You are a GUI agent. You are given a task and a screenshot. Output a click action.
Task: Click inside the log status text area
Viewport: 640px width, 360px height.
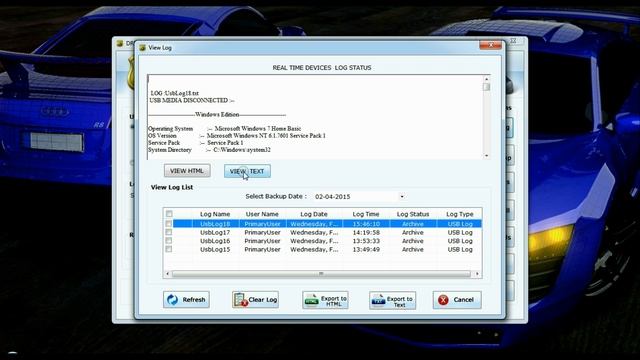pos(315,117)
